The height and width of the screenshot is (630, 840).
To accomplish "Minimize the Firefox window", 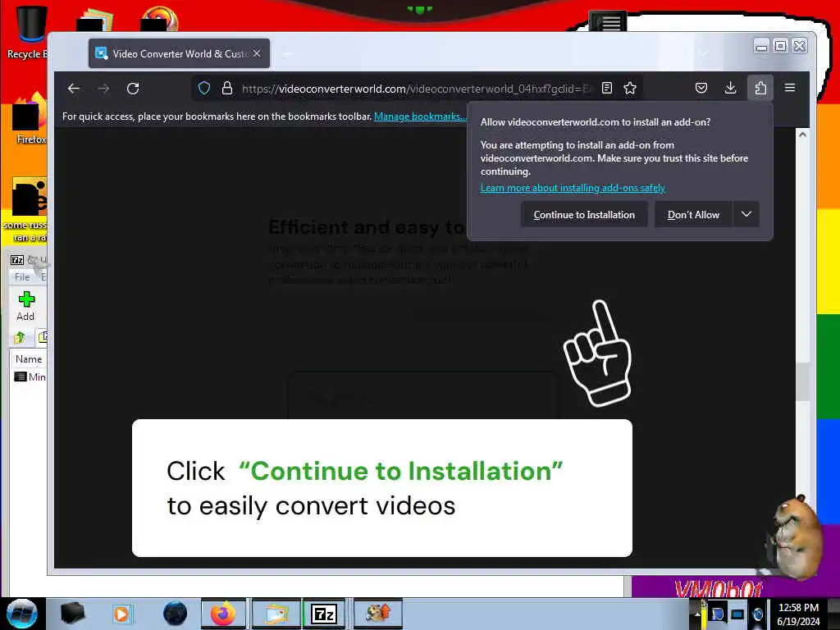I will [761, 47].
